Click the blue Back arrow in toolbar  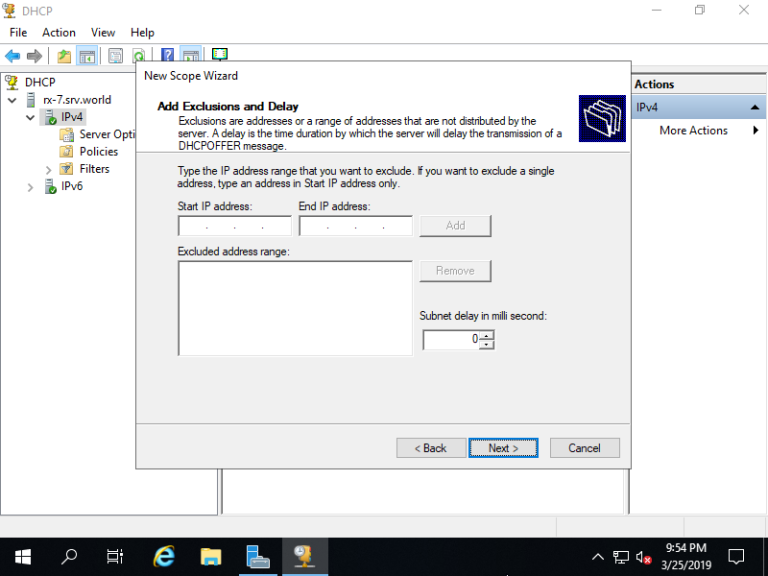click(12, 56)
